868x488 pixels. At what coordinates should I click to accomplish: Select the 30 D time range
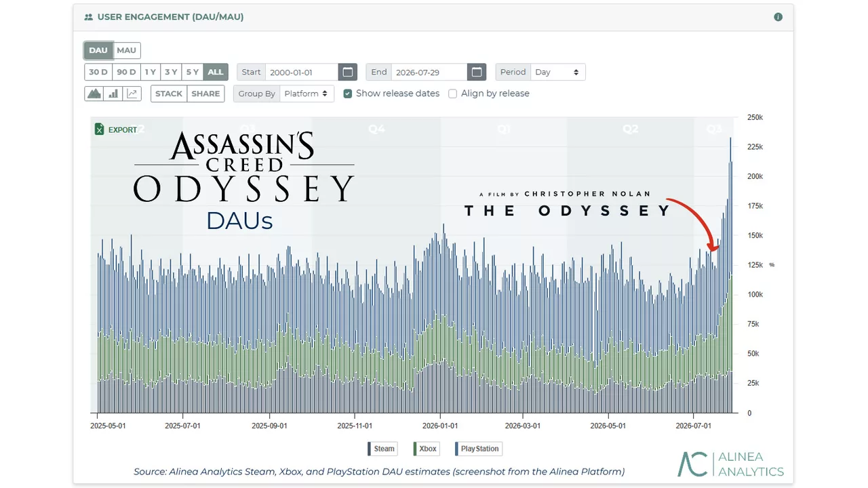pyautogui.click(x=98, y=72)
